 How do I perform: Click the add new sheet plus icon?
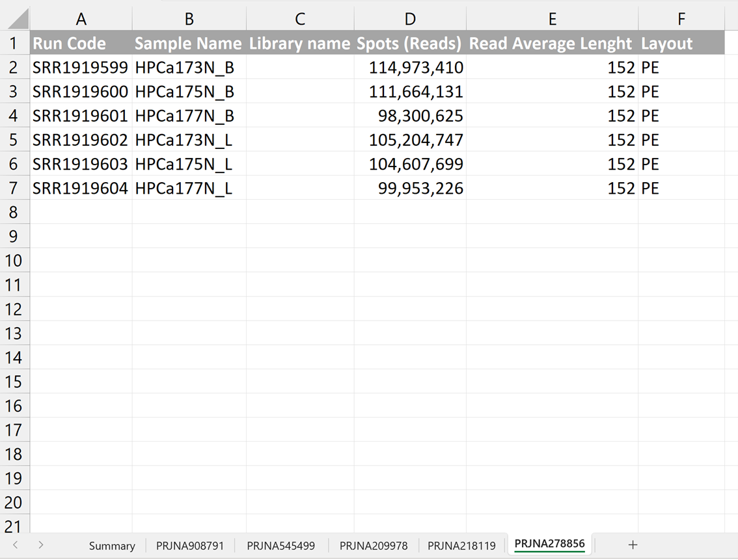633,545
